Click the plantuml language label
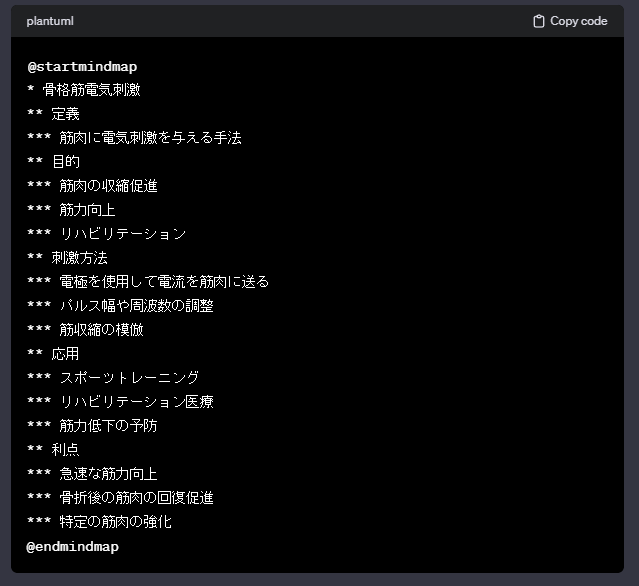 [50, 21]
